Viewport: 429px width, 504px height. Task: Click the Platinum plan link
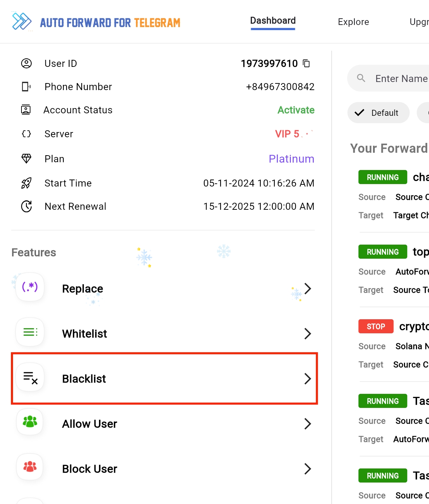tap(291, 159)
